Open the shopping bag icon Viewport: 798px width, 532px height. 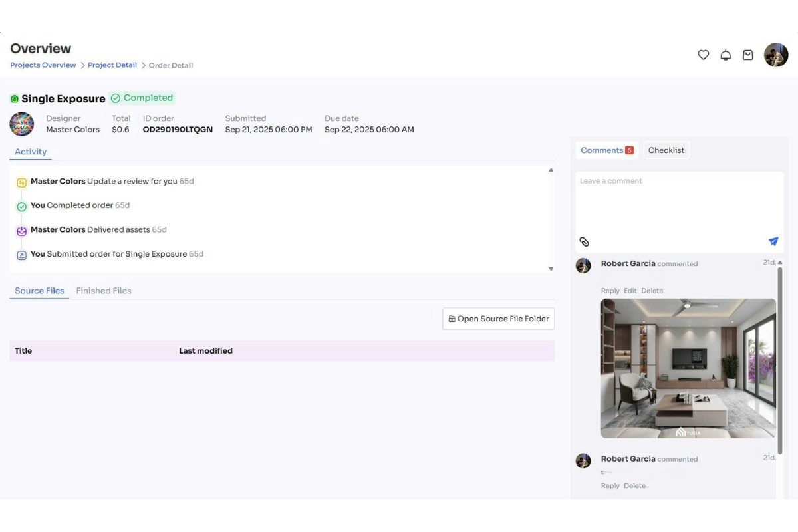(x=747, y=55)
